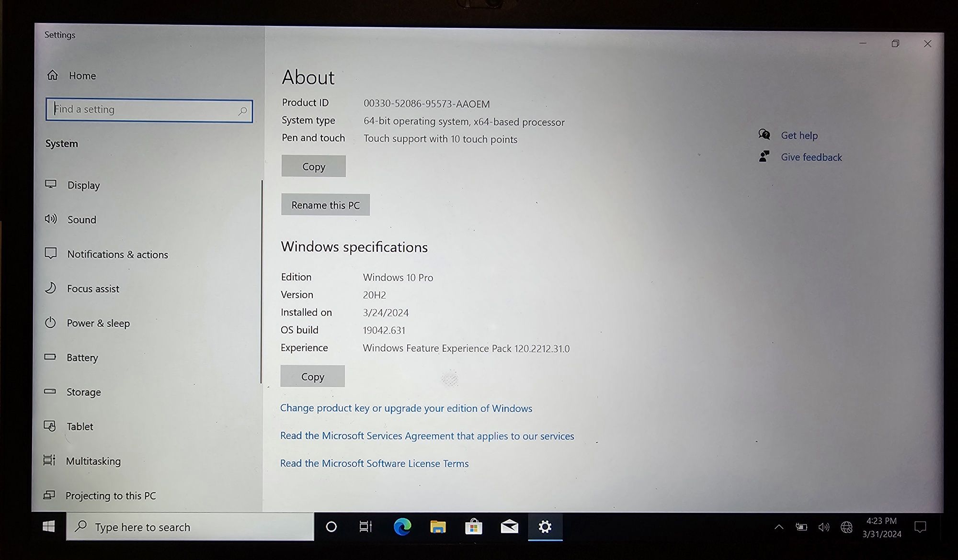
Task: Open Microsoft Edge browser icon
Action: [401, 527]
